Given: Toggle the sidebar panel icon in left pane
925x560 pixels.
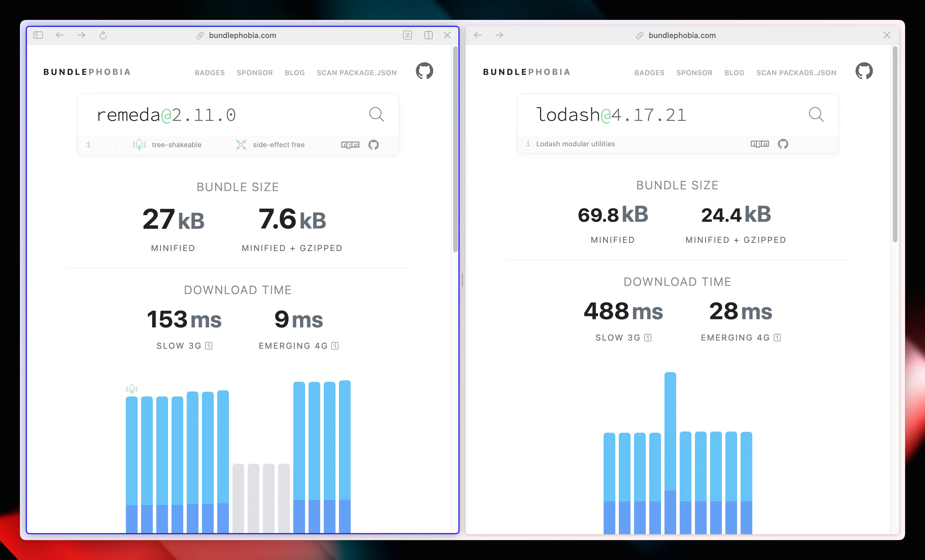Looking at the screenshot, I should coord(38,35).
